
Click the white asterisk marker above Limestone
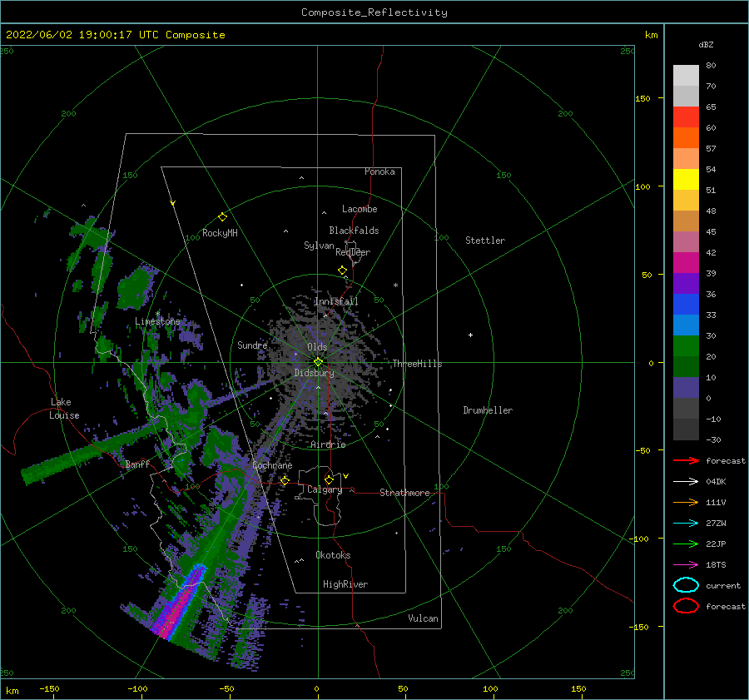[157, 314]
